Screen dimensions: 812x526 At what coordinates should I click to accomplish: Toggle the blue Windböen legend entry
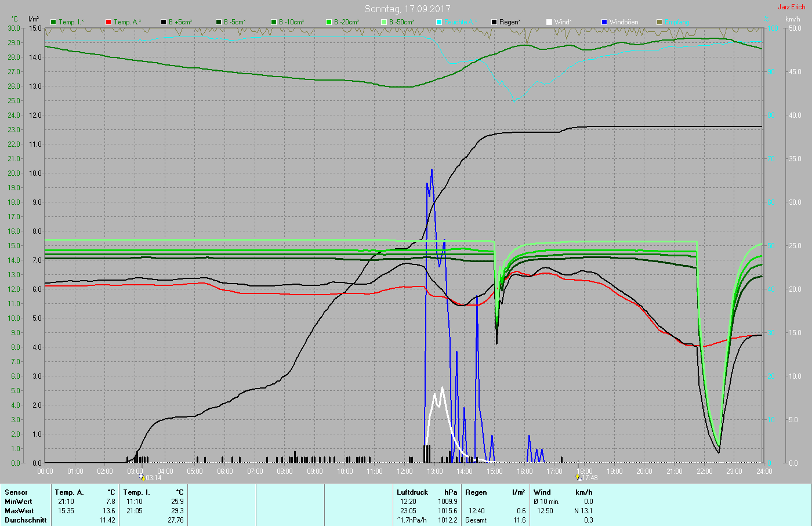(620, 22)
